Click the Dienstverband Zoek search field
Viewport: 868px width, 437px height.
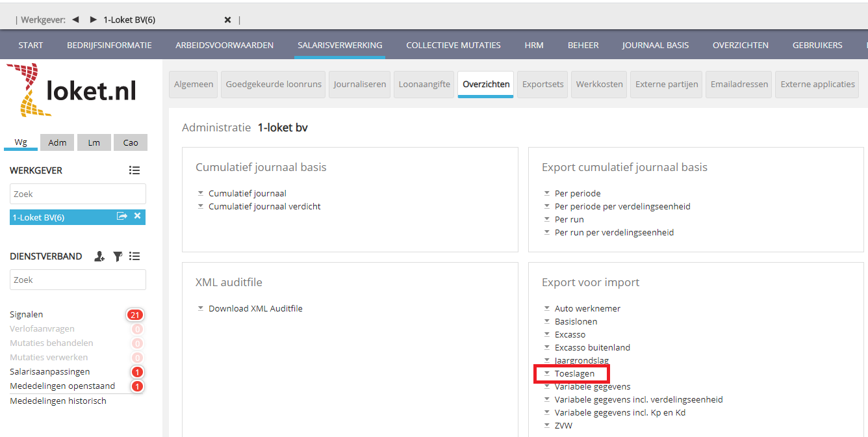pos(78,280)
